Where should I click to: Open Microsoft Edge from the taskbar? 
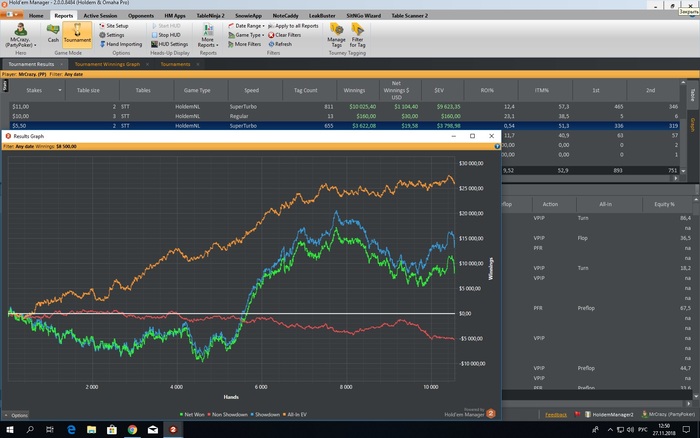71,430
